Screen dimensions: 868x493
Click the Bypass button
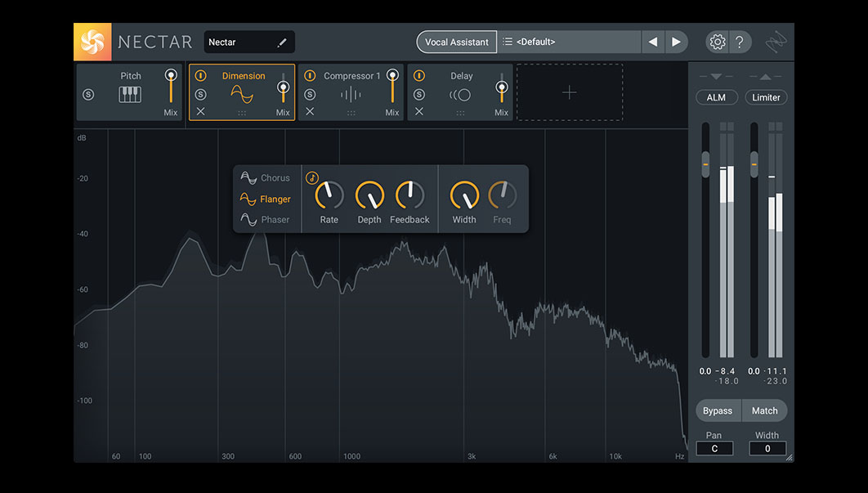coord(718,410)
